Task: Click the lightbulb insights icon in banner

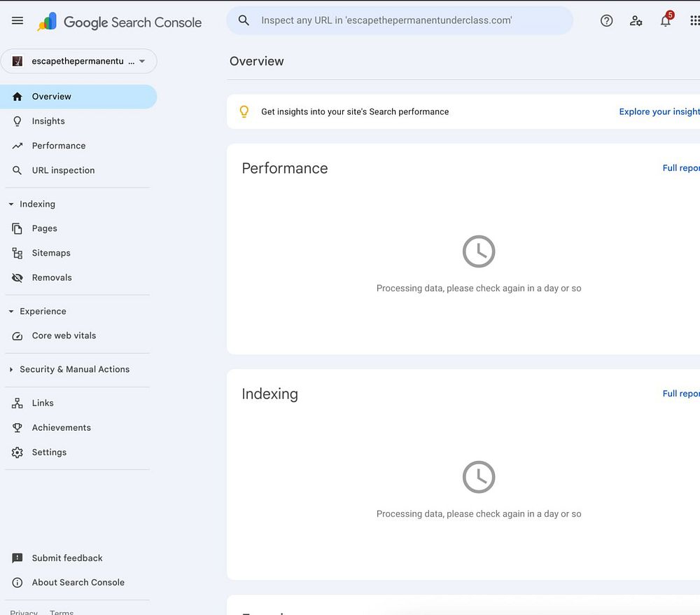Action: [x=244, y=111]
